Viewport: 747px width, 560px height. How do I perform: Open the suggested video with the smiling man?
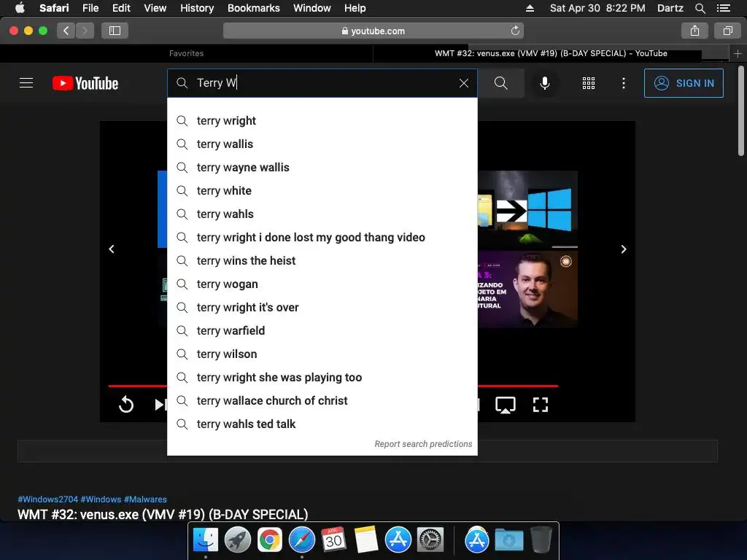pos(528,289)
